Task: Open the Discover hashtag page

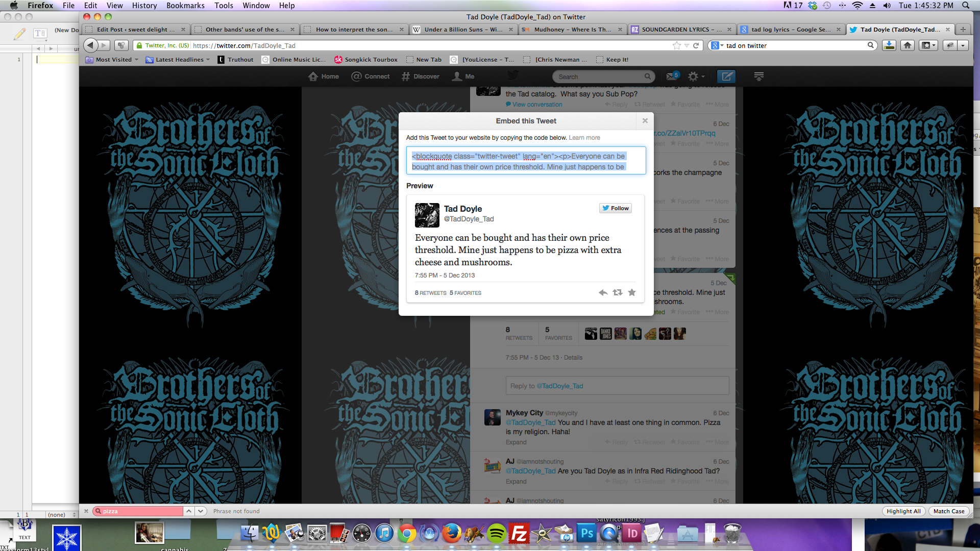Action: [x=420, y=77]
